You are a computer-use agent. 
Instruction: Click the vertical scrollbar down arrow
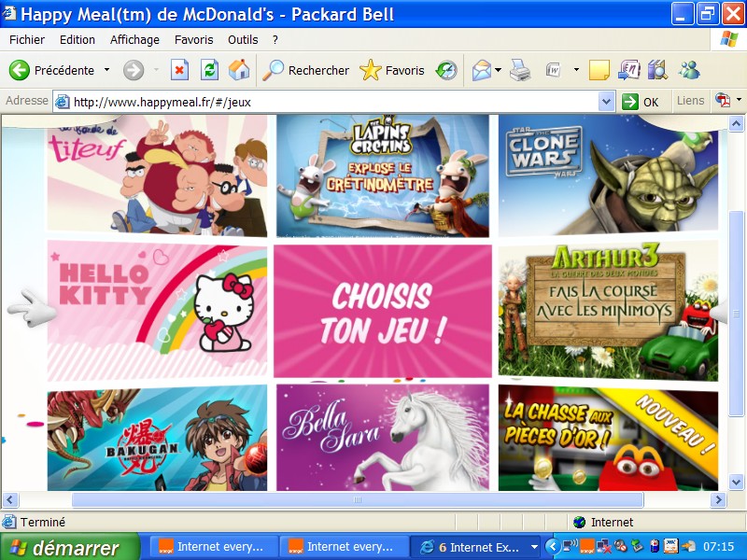pos(736,483)
